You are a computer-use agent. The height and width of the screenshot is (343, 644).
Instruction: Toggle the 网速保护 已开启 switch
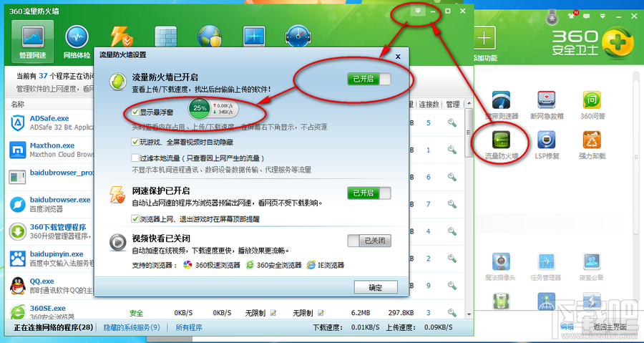[x=369, y=193]
